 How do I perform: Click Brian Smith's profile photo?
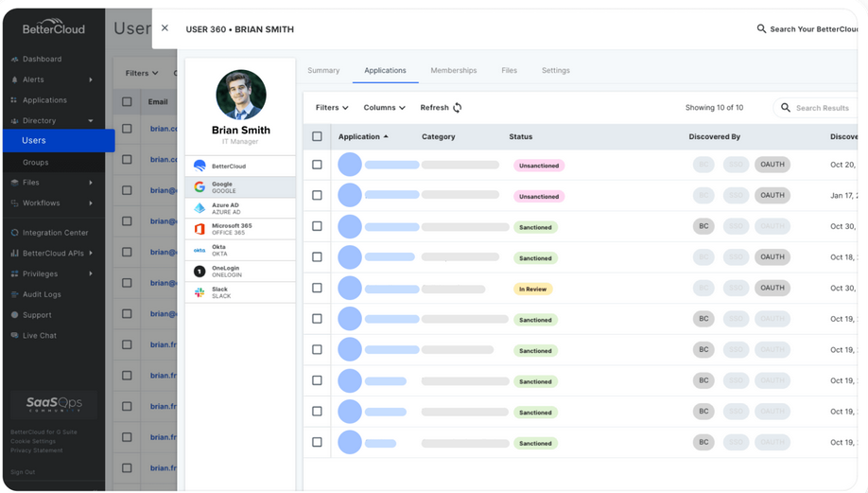click(241, 95)
